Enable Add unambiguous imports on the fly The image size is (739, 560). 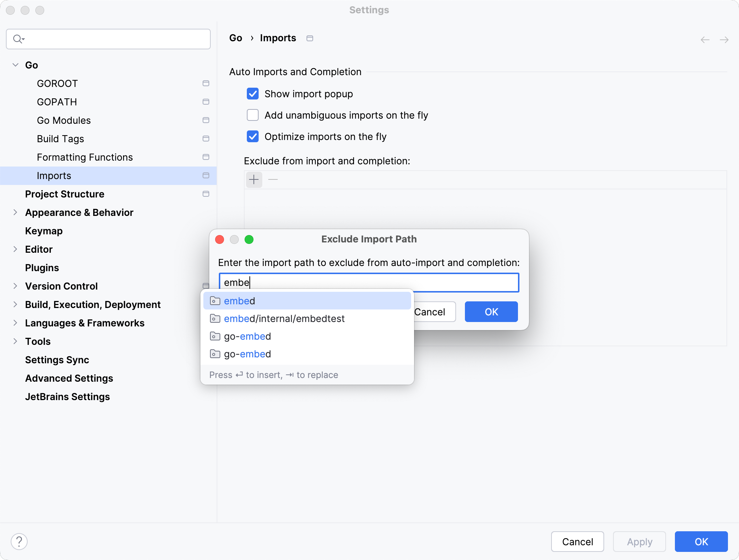[x=252, y=115]
